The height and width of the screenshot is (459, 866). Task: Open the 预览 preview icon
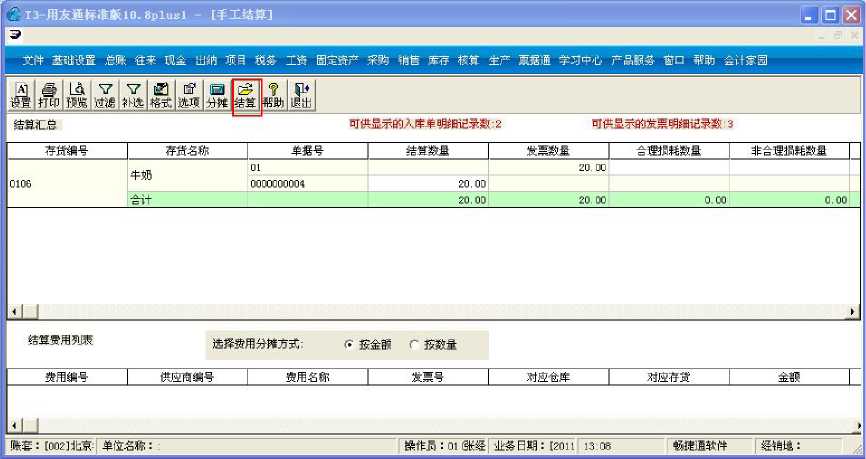coord(77,96)
